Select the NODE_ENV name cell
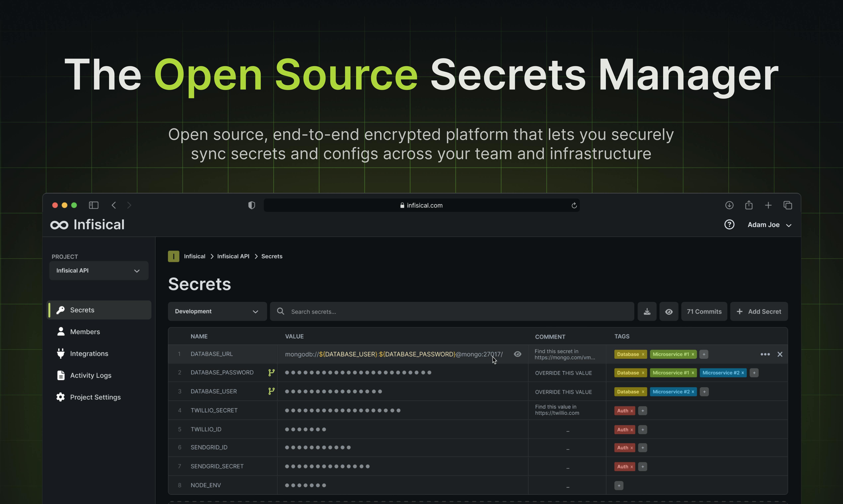Screen dimensions: 843x504 point(206,485)
